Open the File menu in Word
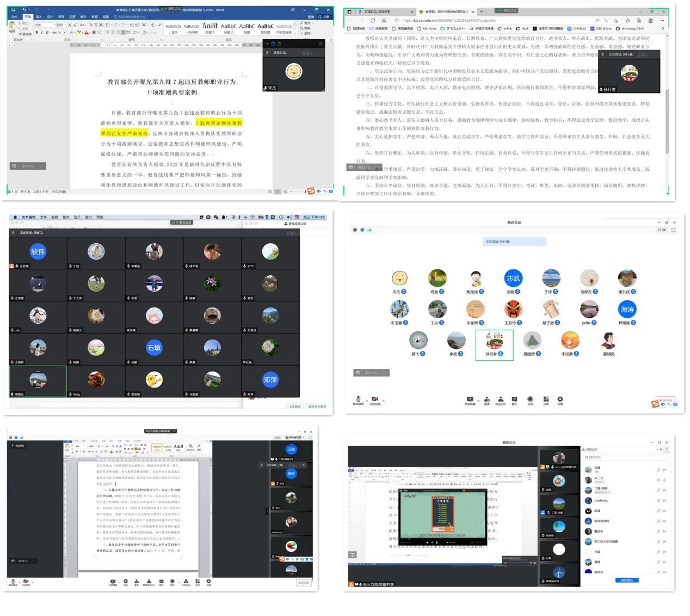Viewport: 690px width, 616px height. tap(14, 17)
